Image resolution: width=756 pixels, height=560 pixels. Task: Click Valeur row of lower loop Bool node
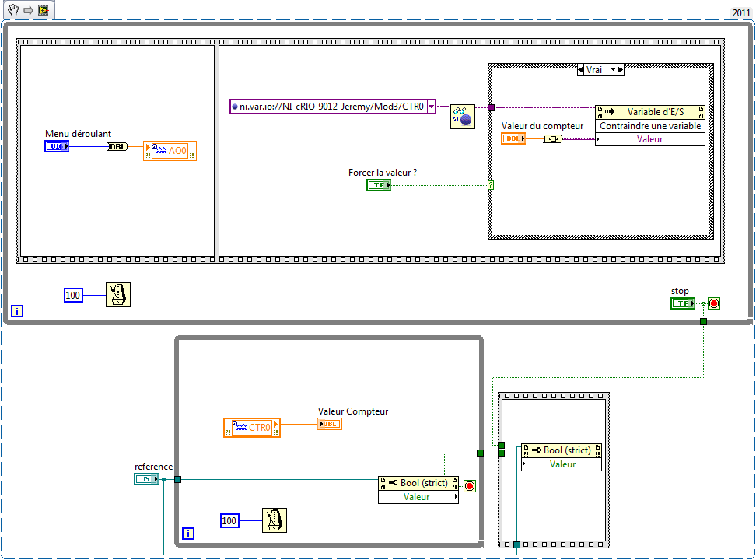click(x=418, y=497)
